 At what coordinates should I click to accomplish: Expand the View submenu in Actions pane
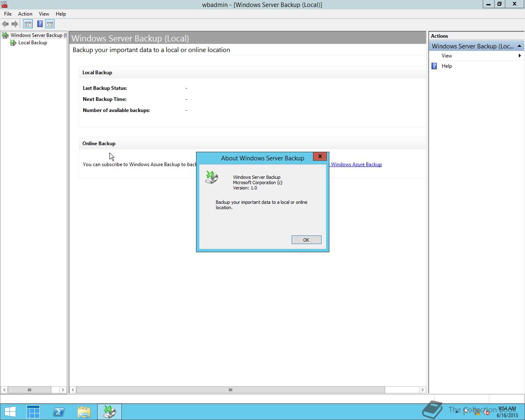pyautogui.click(x=447, y=56)
